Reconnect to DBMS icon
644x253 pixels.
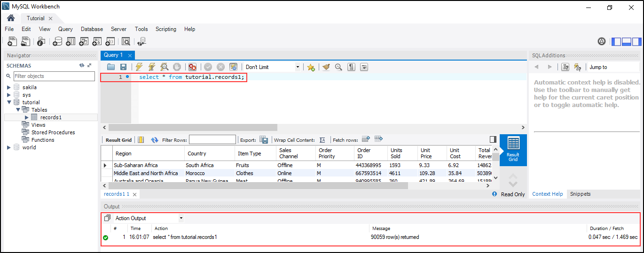tap(141, 42)
